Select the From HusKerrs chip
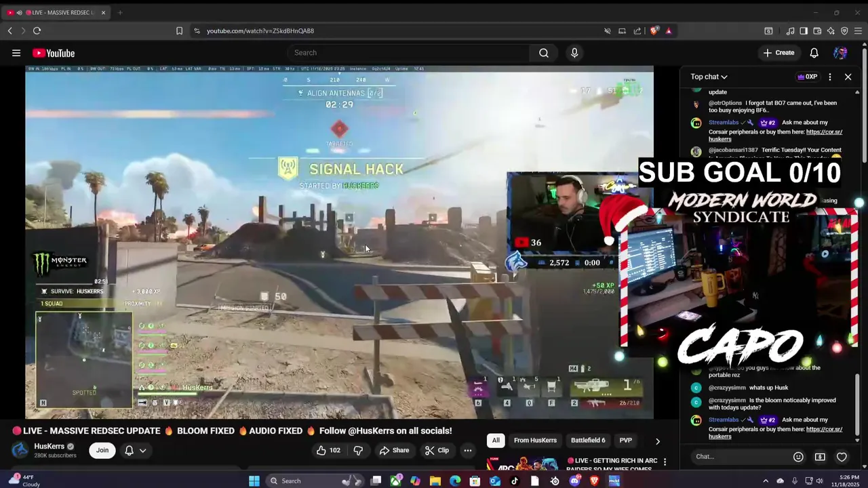868x488 pixels. [x=535, y=441]
